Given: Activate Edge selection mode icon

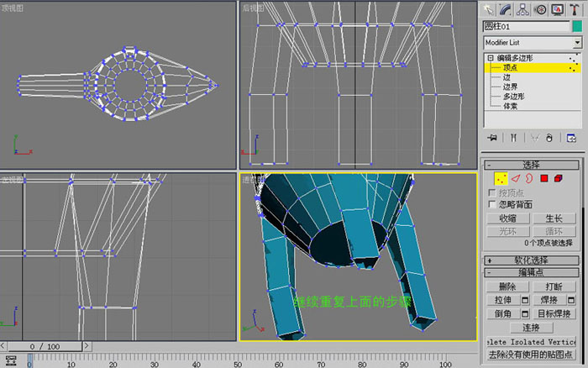Looking at the screenshot, I should (516, 179).
